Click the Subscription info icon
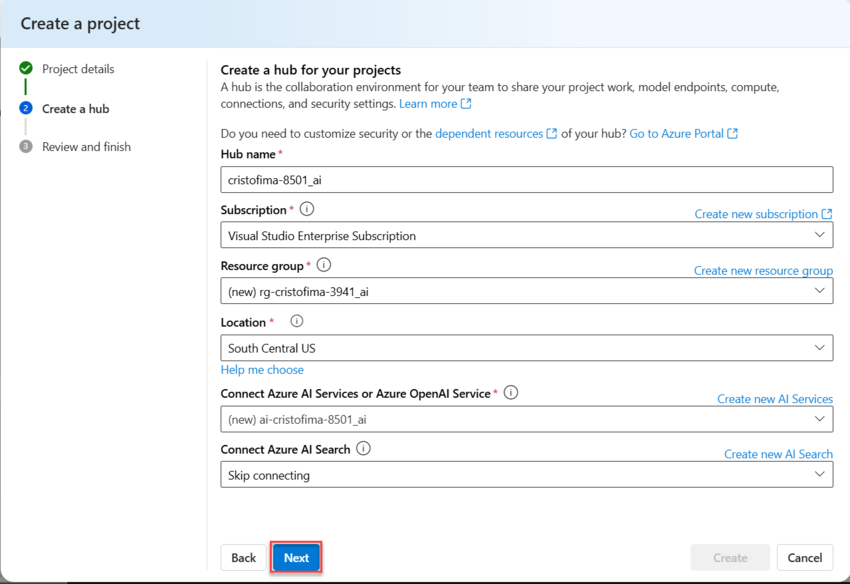850x584 pixels. click(x=307, y=210)
